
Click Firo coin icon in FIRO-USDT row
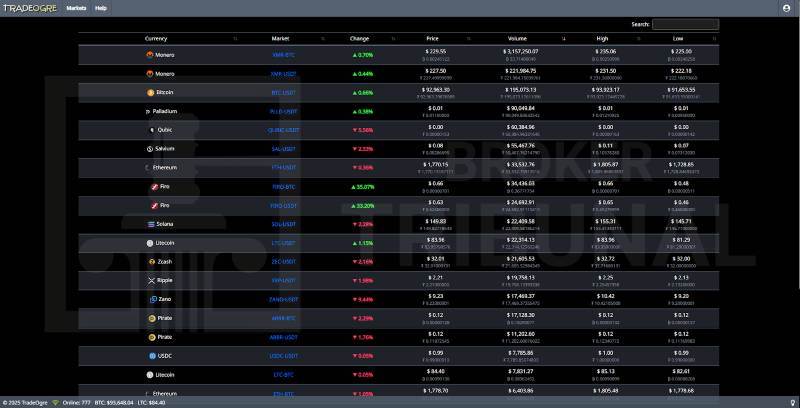pyautogui.click(x=155, y=206)
